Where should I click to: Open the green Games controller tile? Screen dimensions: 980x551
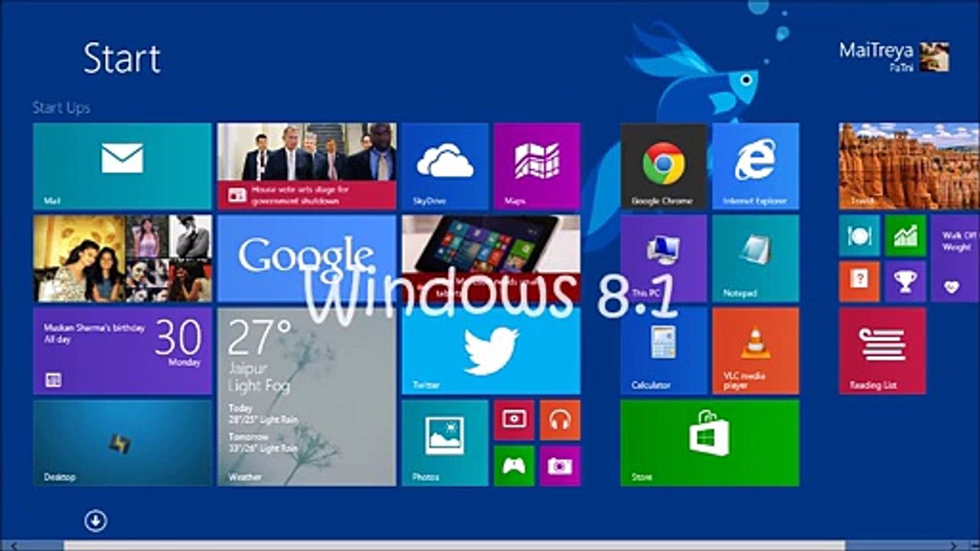point(514,465)
